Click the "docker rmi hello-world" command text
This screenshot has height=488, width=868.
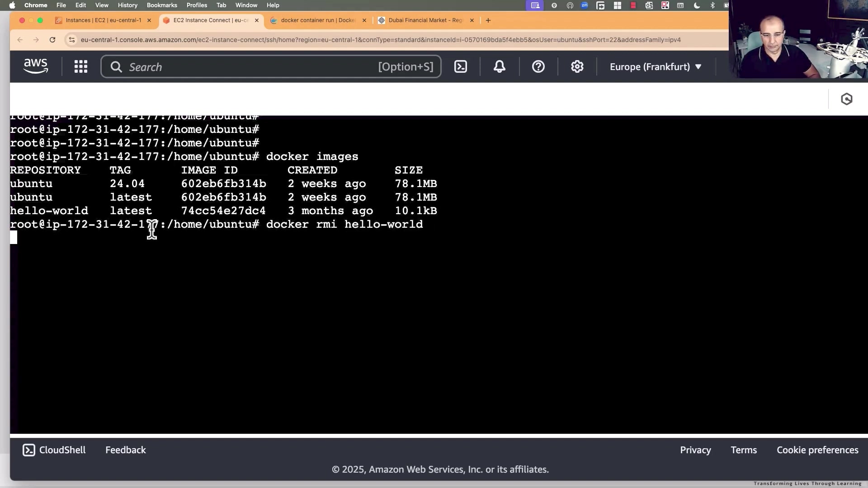click(x=344, y=225)
